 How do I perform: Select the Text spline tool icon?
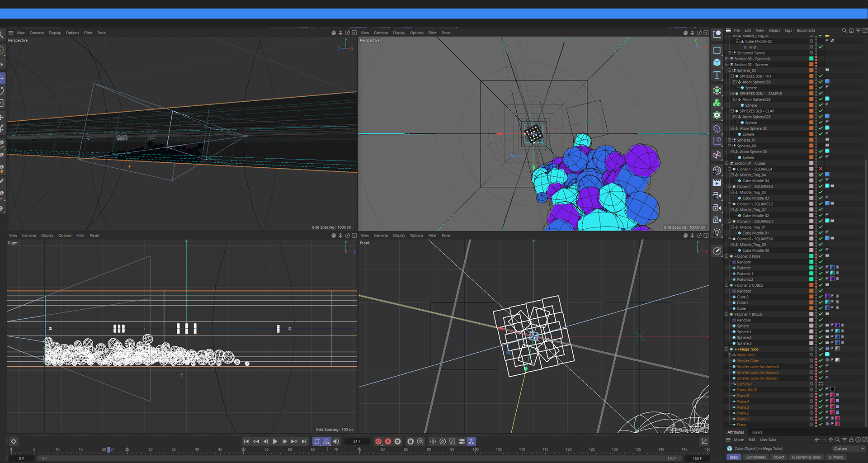[x=717, y=75]
